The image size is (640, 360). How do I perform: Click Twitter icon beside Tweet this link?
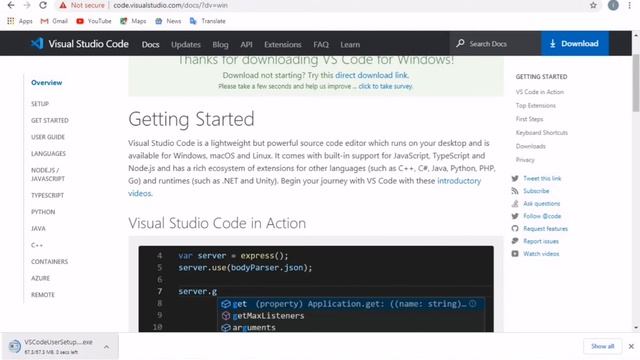click(x=515, y=178)
